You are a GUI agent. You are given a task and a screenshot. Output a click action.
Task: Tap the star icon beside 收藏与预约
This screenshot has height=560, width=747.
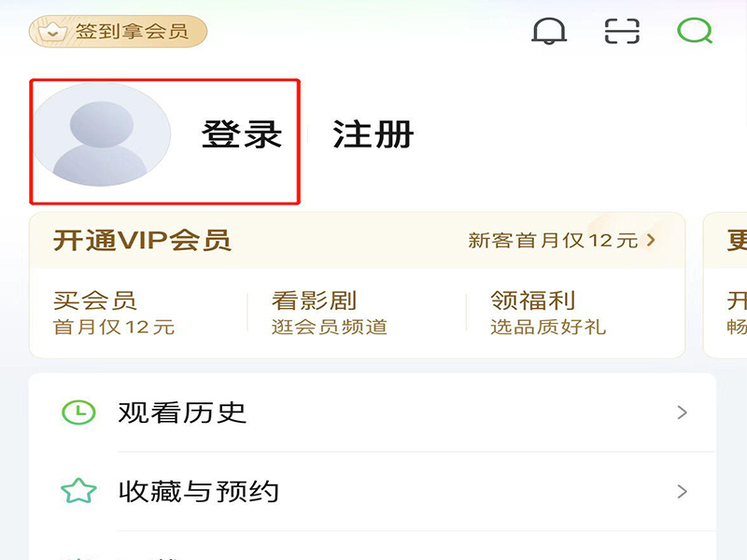[78, 491]
